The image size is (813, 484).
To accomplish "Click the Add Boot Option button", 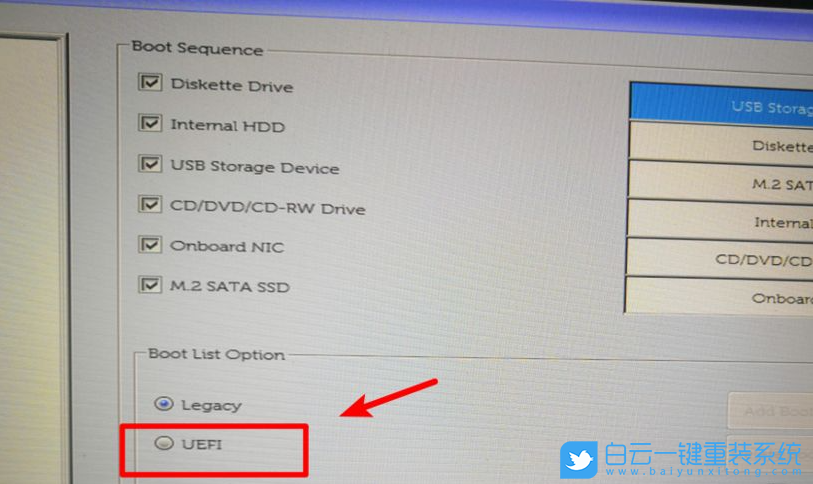I will 771,410.
